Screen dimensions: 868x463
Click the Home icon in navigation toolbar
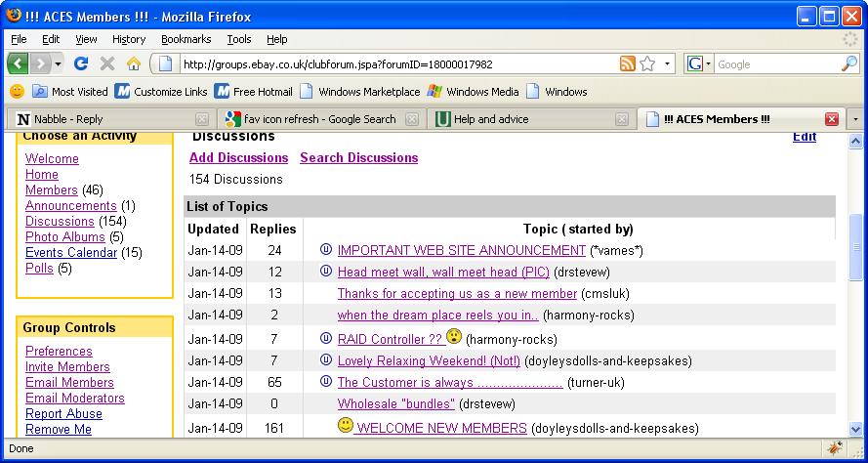click(x=134, y=63)
